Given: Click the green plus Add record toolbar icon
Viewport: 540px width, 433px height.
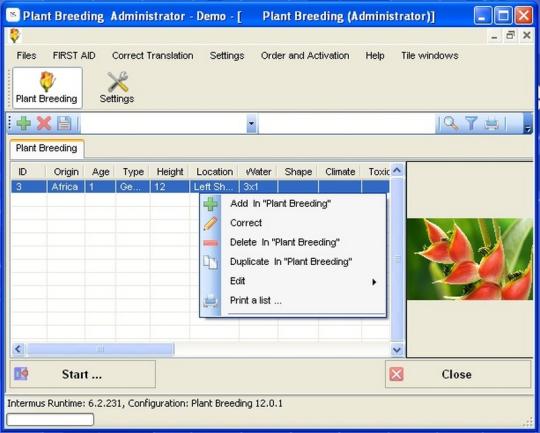Looking at the screenshot, I should (24, 123).
